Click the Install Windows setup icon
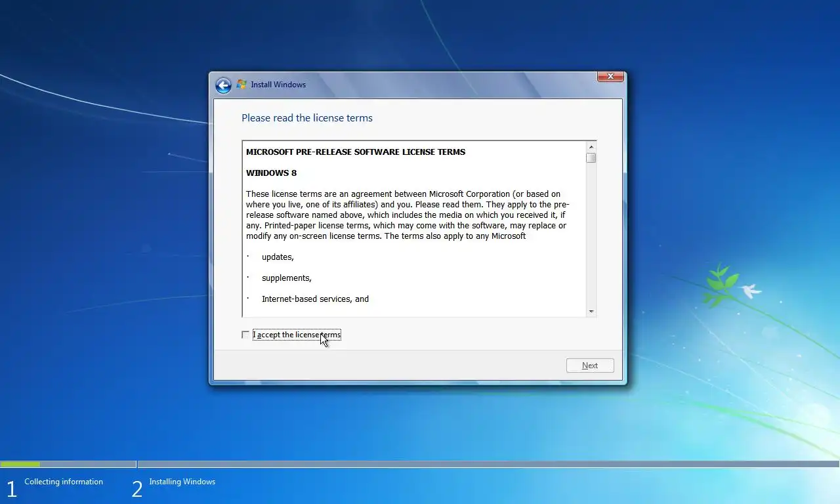The height and width of the screenshot is (504, 840). (x=241, y=85)
